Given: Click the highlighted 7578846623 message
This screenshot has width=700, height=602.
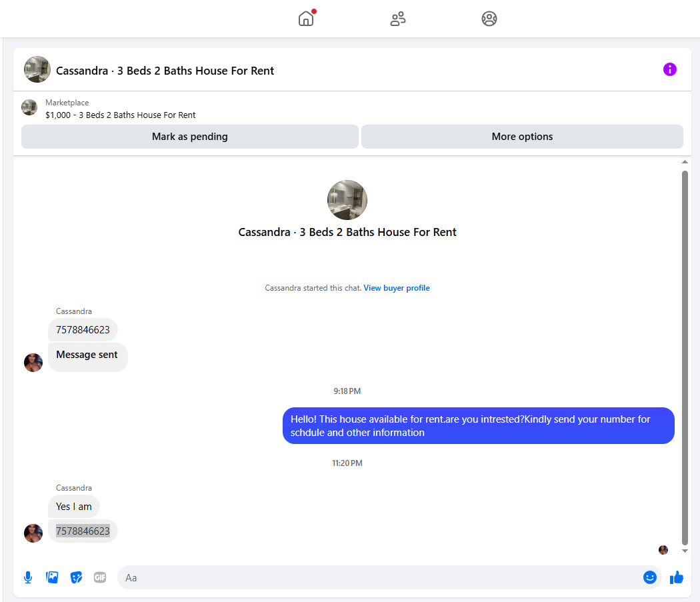Looking at the screenshot, I should coord(83,531).
